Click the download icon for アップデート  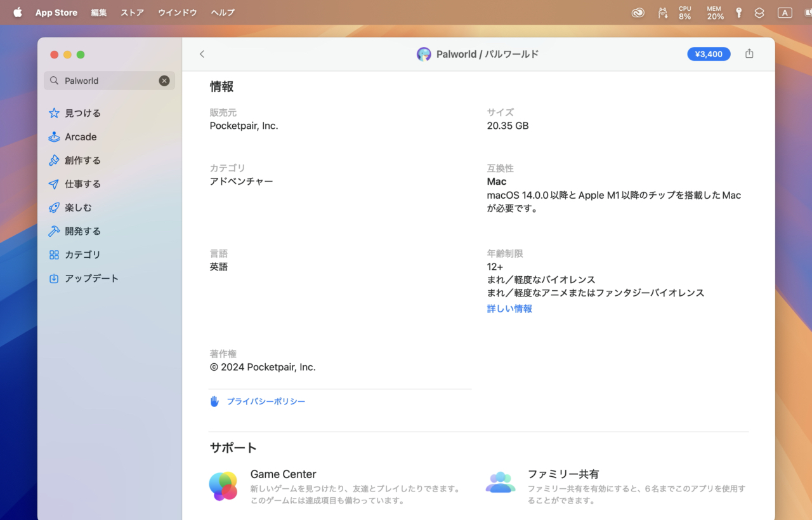pos(54,278)
